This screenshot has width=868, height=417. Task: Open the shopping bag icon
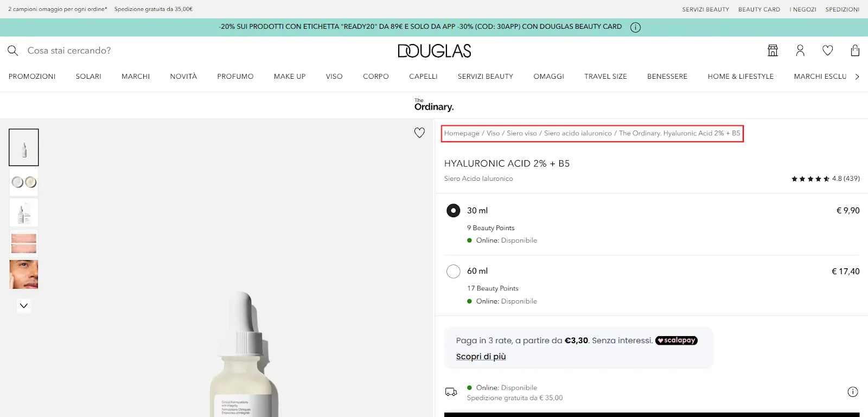coord(855,50)
